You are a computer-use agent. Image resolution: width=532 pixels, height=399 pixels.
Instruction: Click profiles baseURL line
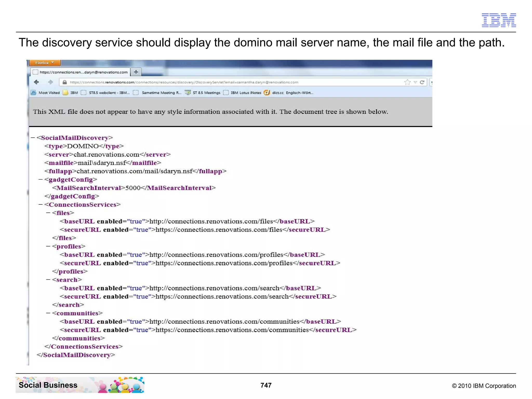coord(192,255)
